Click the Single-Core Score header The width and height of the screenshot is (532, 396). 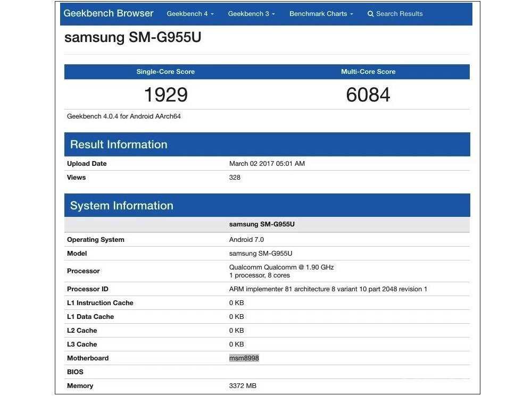pos(165,72)
